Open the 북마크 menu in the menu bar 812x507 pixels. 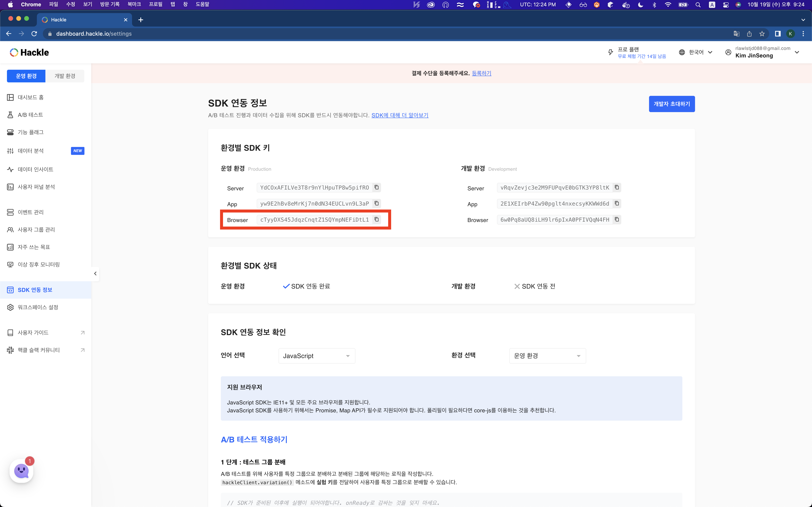point(134,4)
